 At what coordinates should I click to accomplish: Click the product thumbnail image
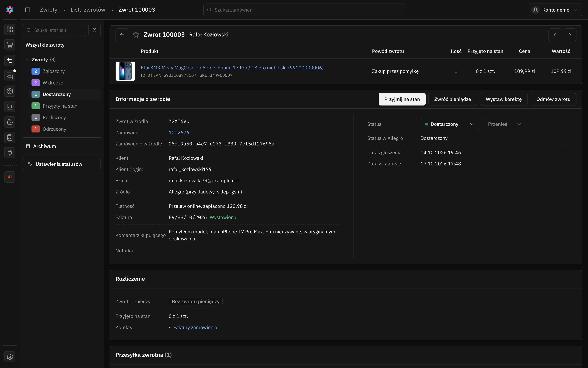[x=125, y=71]
